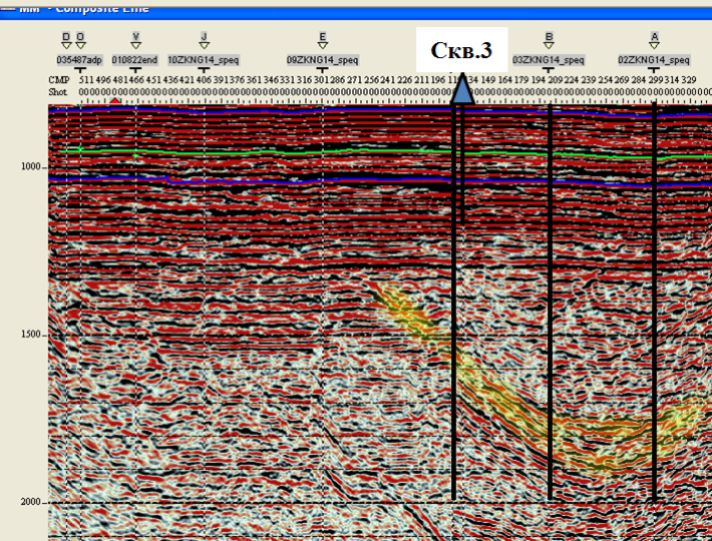Click the 02ZKNG14_speq line label
Image resolution: width=712 pixels, height=541 pixels.
654,60
